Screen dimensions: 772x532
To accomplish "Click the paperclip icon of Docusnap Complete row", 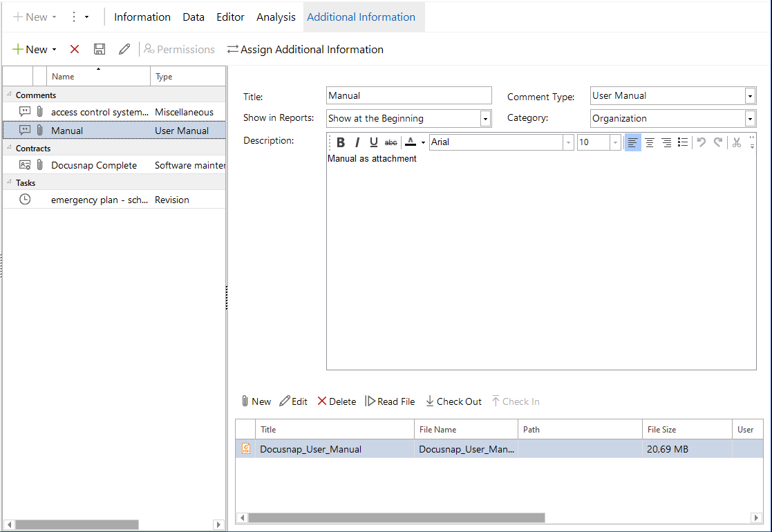I will tap(40, 165).
